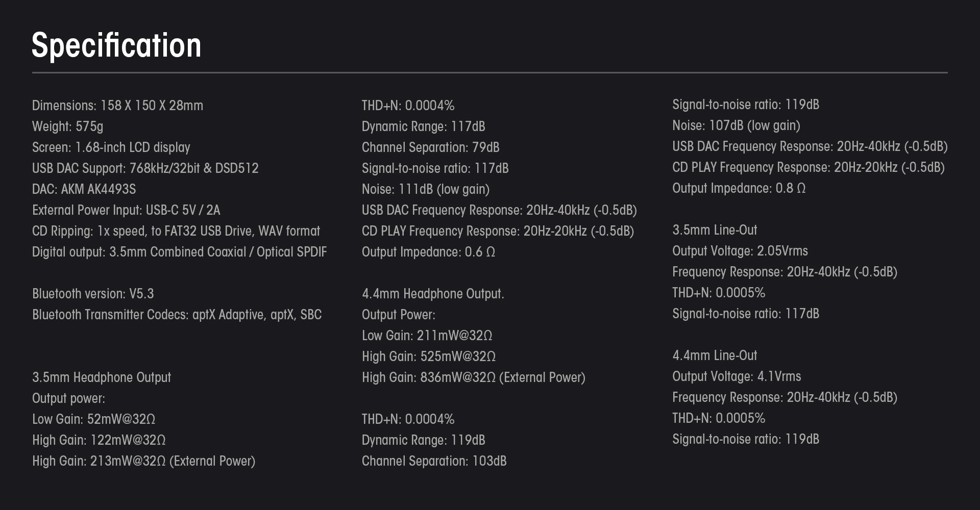Viewport: 980px width, 510px height.
Task: Click the DAC AKM AK4493S entry
Action: coord(84,189)
